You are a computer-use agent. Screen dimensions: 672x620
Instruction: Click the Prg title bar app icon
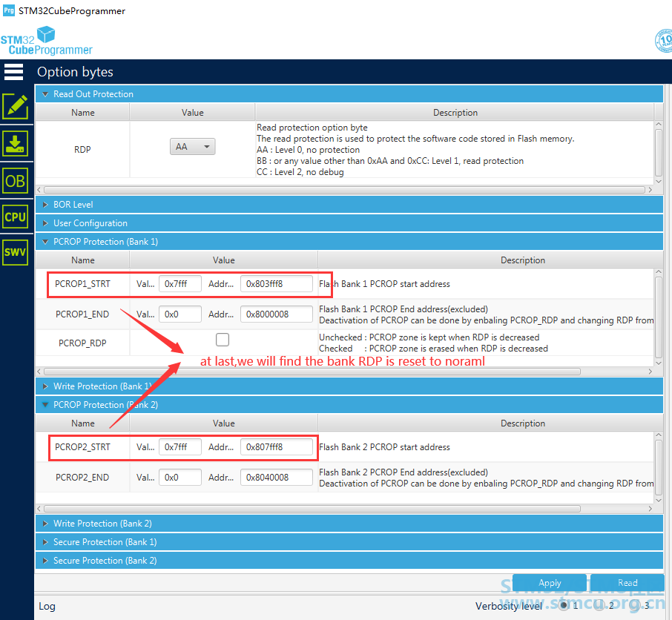(x=9, y=10)
